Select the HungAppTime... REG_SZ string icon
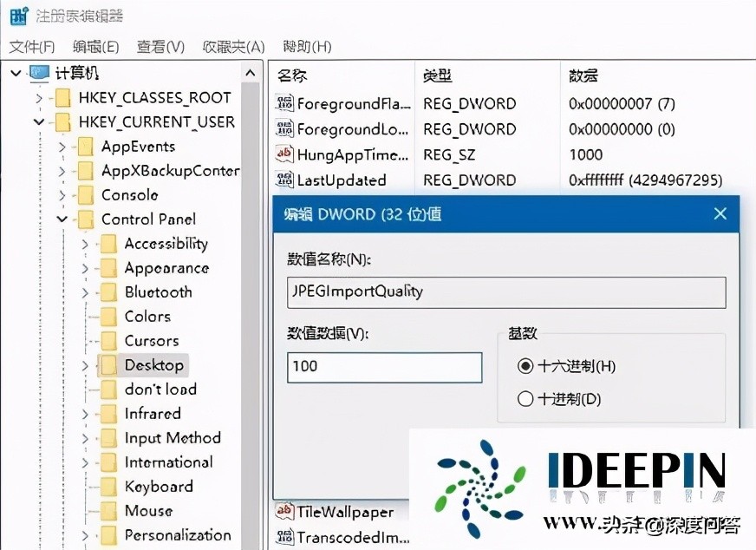 tap(283, 154)
